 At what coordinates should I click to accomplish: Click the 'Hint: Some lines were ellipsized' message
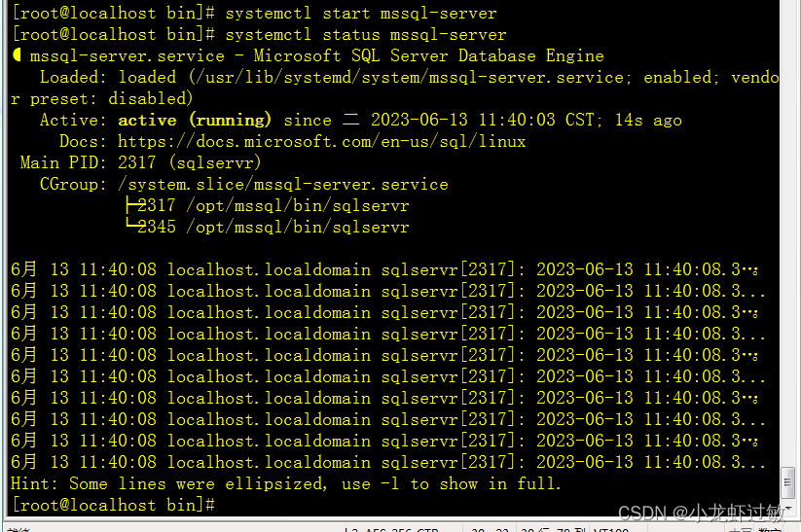(286, 483)
